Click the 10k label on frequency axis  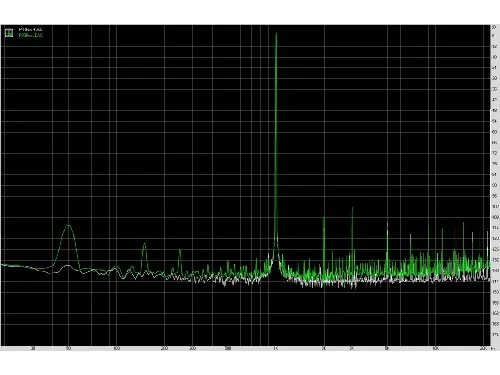pos(435,349)
